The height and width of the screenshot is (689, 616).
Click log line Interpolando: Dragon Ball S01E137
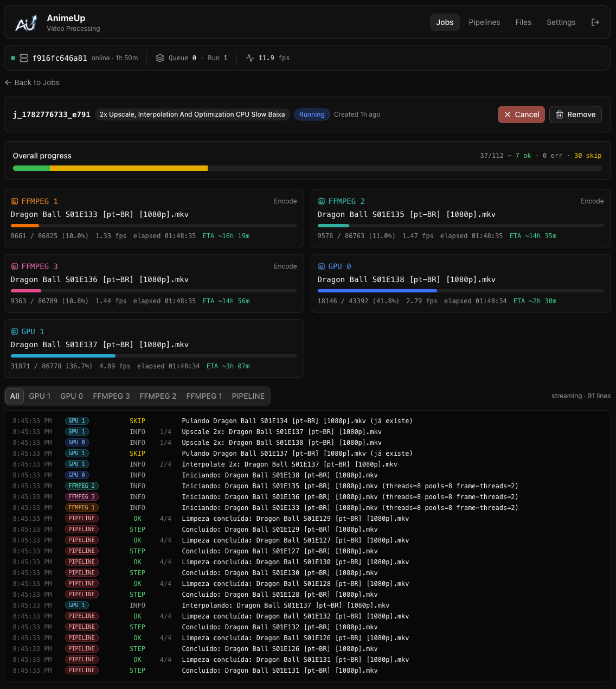(286, 605)
